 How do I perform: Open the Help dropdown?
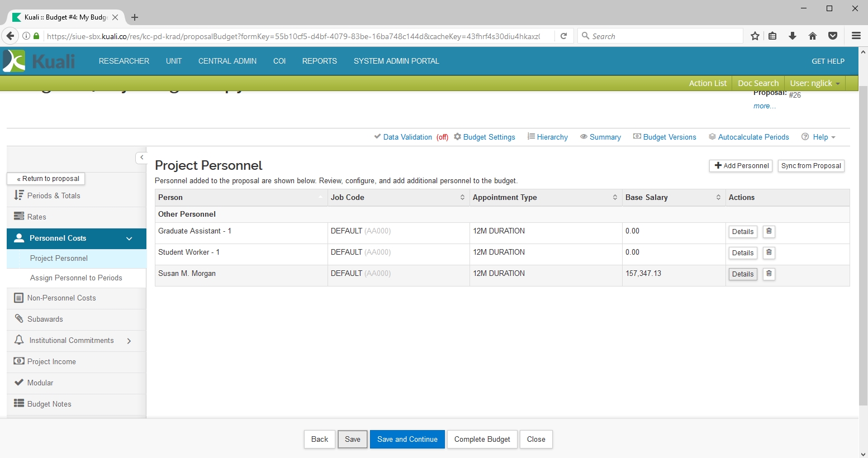pos(819,137)
